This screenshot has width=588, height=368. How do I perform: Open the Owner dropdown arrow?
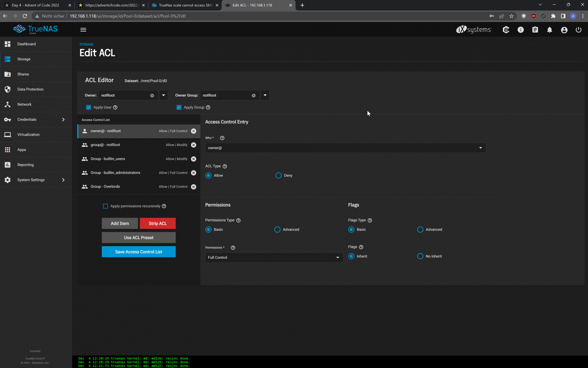tap(163, 95)
